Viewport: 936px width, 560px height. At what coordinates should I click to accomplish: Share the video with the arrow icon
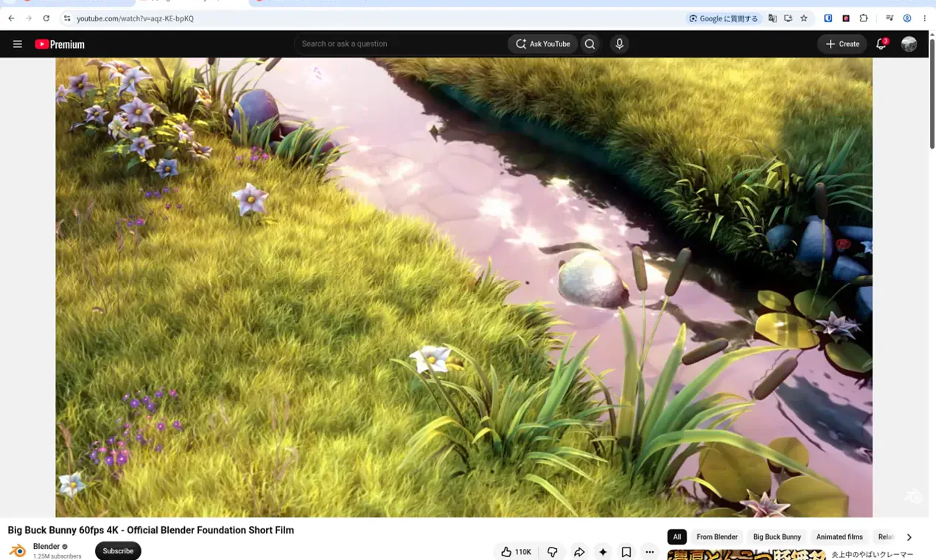tap(579, 552)
